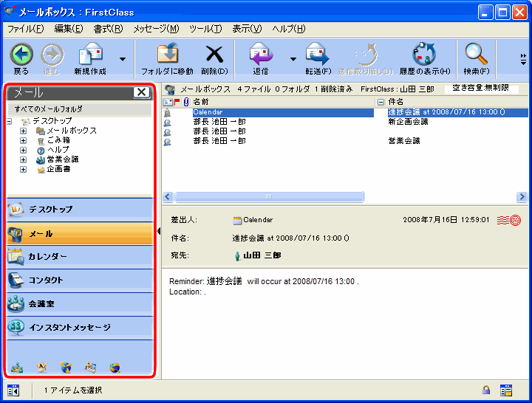Screen dimensions: 532x403
Task: Open the ツール(T) menu
Action: tap(205, 29)
